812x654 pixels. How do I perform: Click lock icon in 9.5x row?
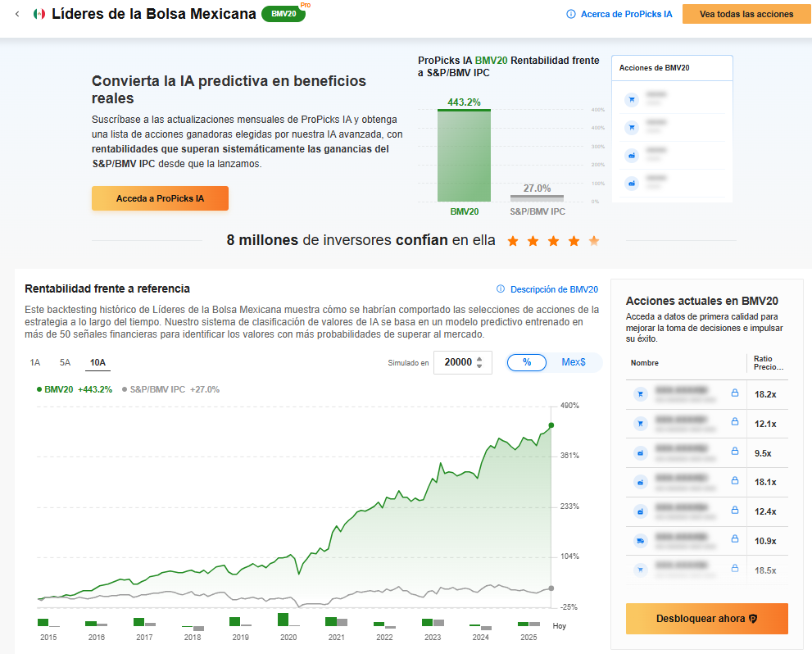[734, 452]
